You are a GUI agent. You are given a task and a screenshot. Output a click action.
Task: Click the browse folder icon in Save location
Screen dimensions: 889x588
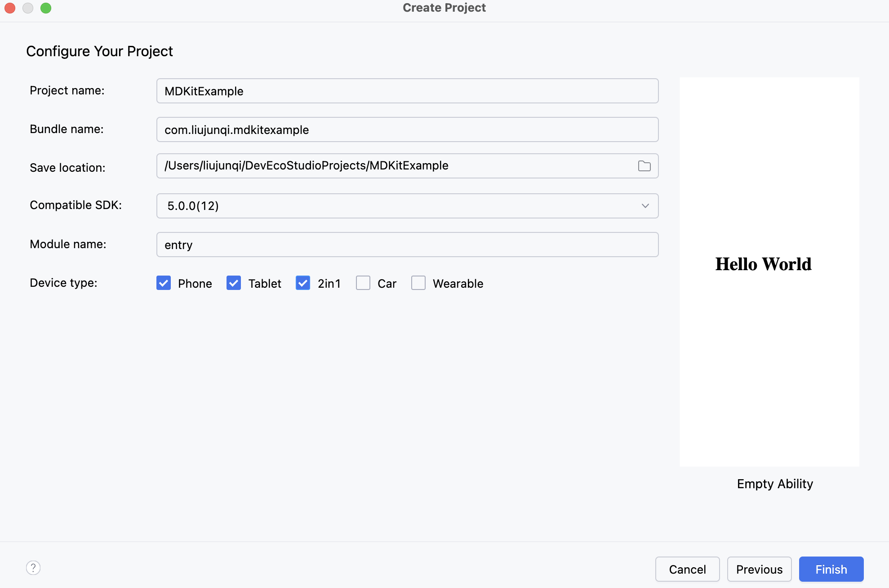644,166
